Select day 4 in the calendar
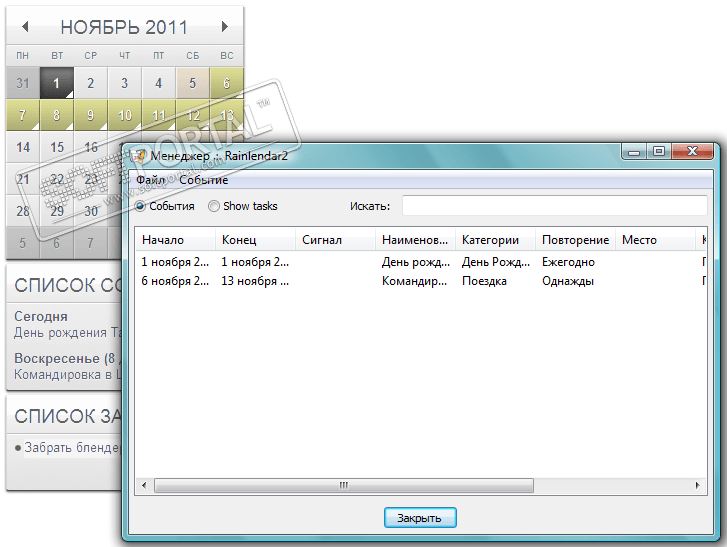The height and width of the screenshot is (547, 727). pos(159,83)
